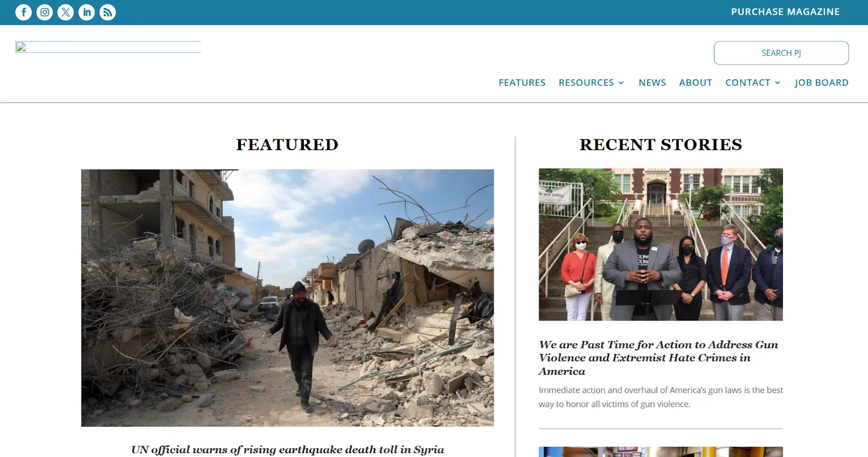Read the UN official earthquake headline
868x457 pixels.
pos(288,449)
